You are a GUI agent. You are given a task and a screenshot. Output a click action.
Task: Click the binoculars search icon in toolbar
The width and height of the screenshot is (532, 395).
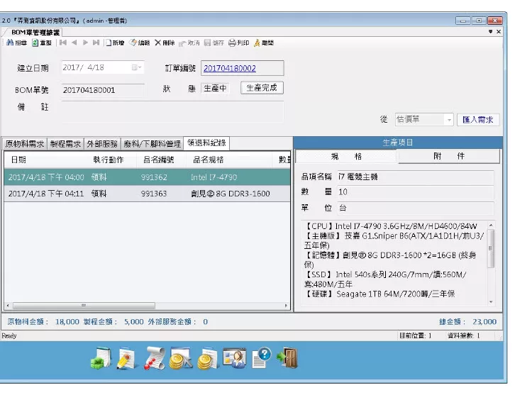16,43
